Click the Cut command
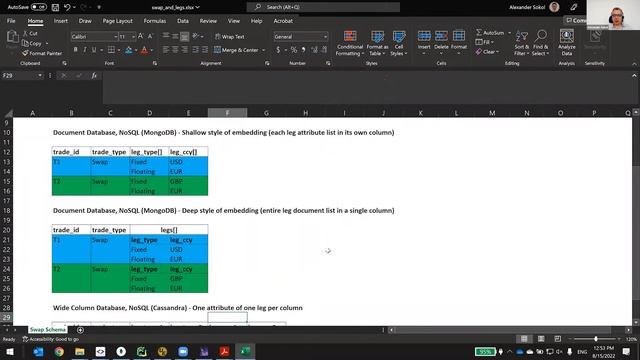Screen dimensions: 640x360 [x=30, y=33]
